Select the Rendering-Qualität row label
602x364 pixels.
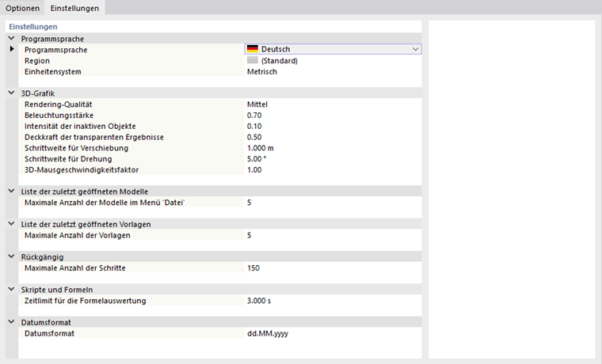59,104
